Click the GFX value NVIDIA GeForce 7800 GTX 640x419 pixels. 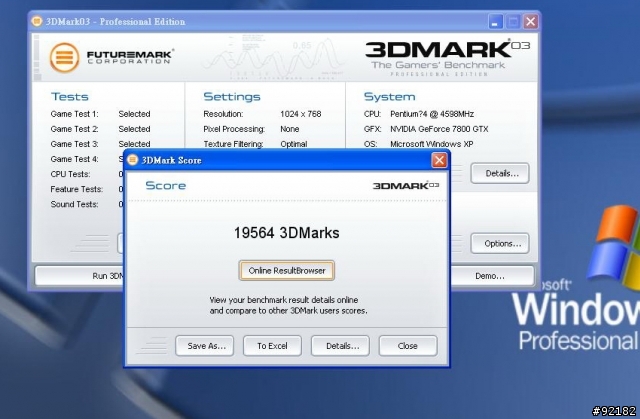coord(439,129)
